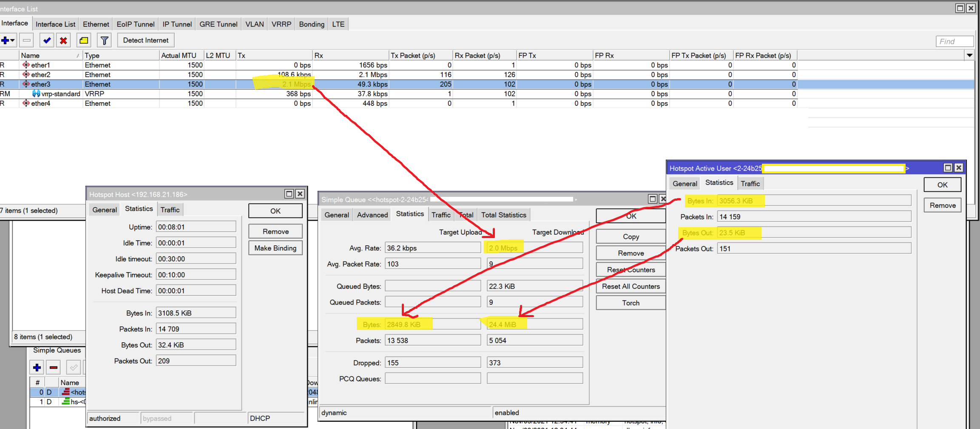
Task: Click Remove in the Simple Queue window
Action: (631, 253)
